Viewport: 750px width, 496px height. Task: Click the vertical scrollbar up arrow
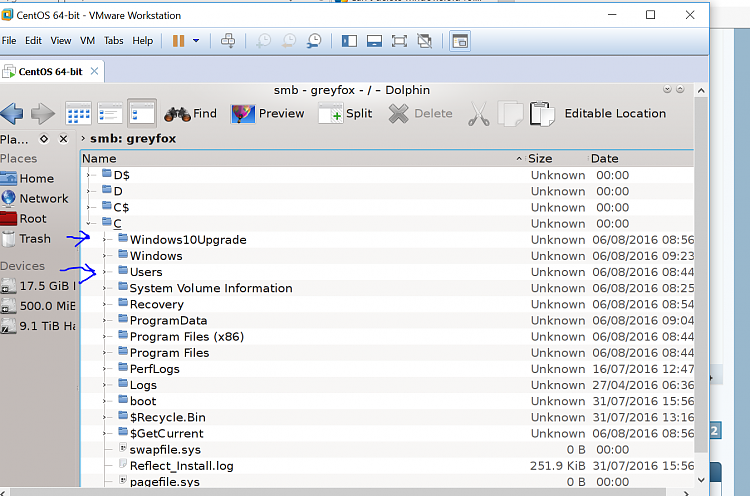(x=701, y=90)
